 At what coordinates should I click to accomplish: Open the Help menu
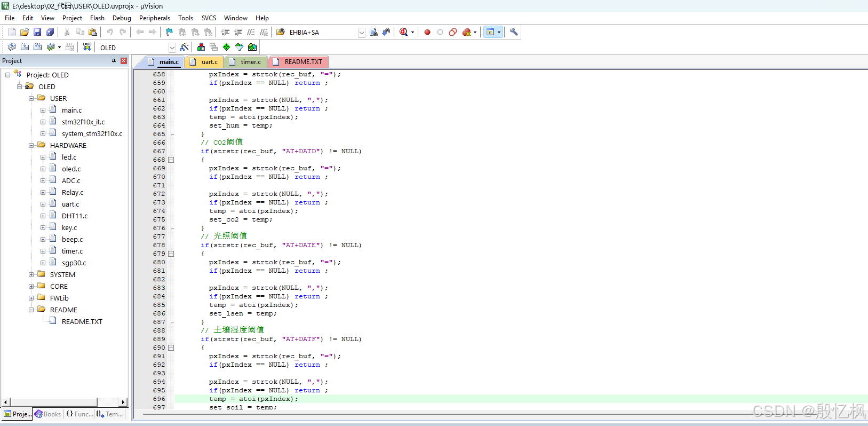[262, 18]
